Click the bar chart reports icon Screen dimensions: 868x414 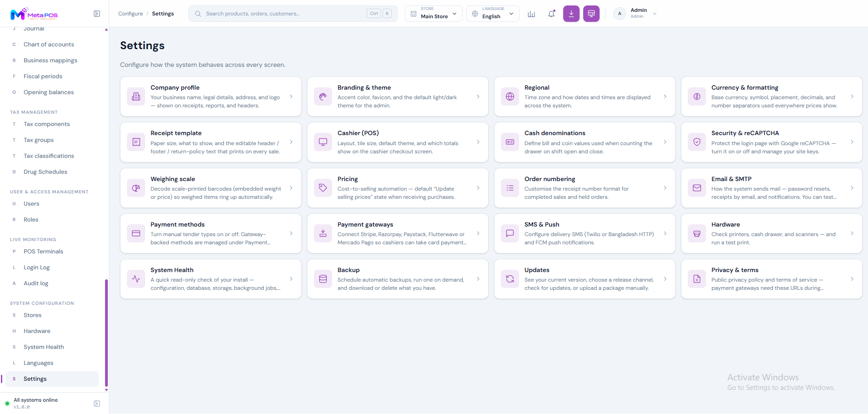pyautogui.click(x=531, y=14)
